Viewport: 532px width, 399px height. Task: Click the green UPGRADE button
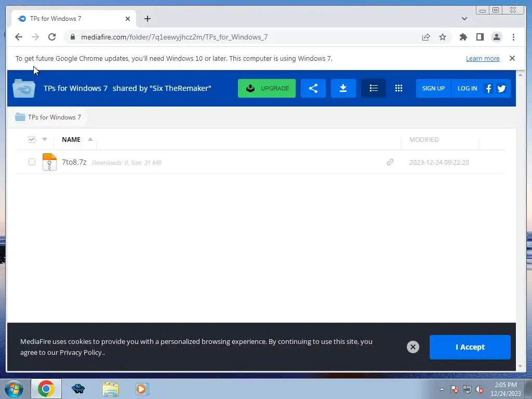click(x=267, y=88)
